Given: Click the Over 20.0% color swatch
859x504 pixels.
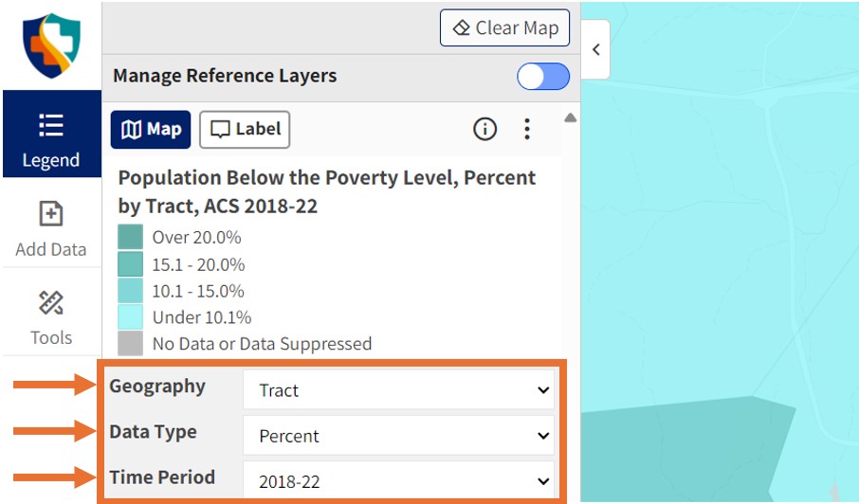Looking at the screenshot, I should (x=130, y=237).
